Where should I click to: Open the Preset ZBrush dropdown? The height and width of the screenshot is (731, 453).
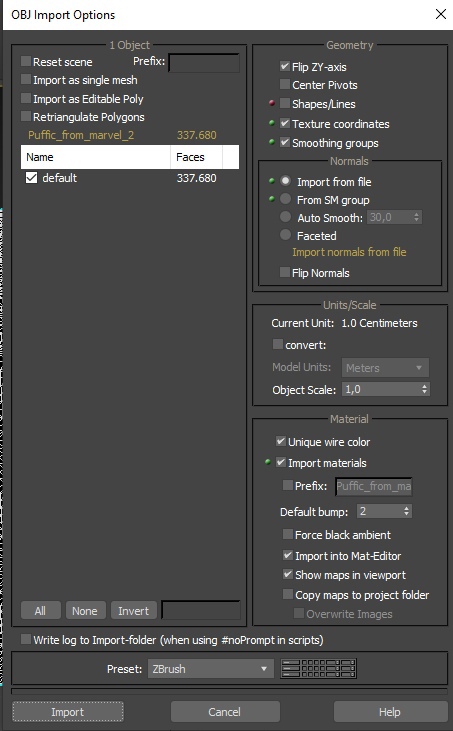point(211,669)
